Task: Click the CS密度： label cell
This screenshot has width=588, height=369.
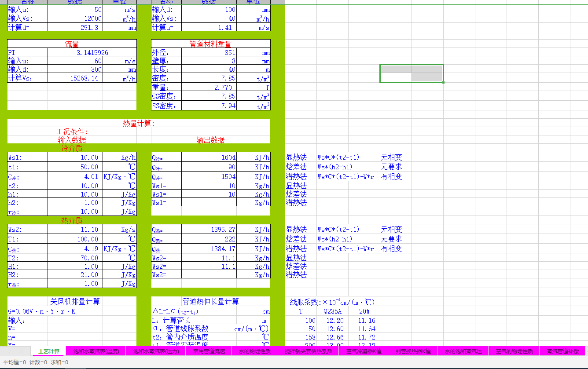Action: [x=166, y=96]
